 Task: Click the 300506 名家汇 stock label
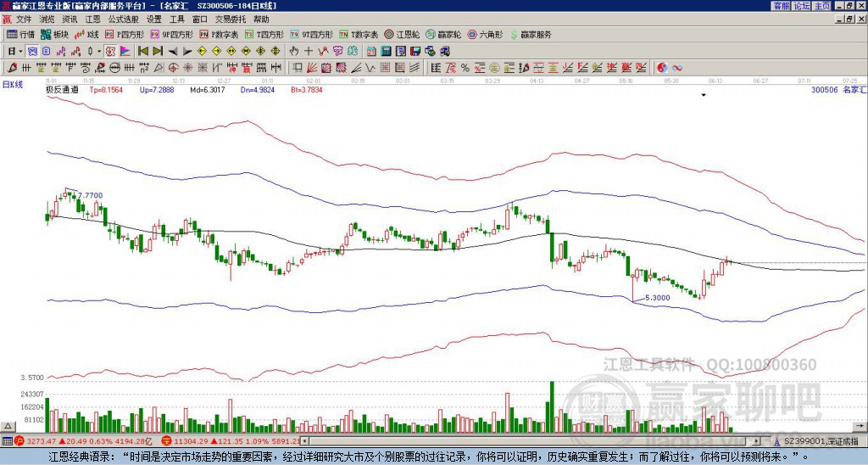tap(838, 89)
